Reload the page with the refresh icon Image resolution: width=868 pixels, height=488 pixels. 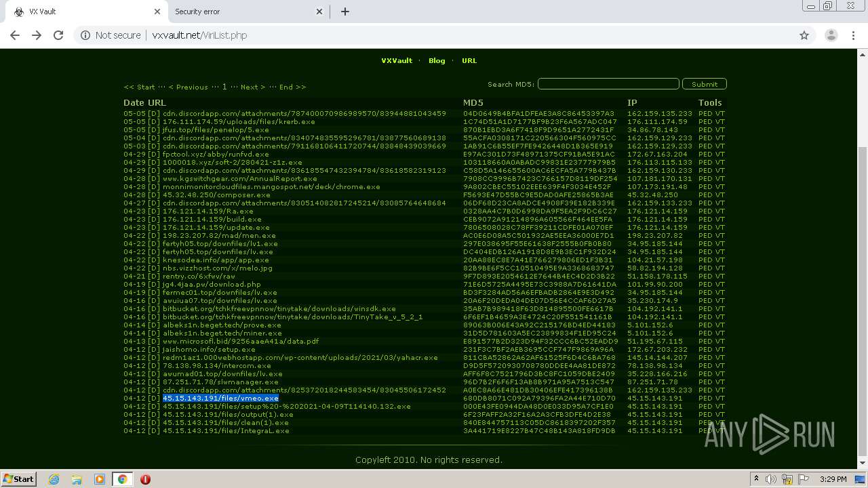tap(58, 35)
